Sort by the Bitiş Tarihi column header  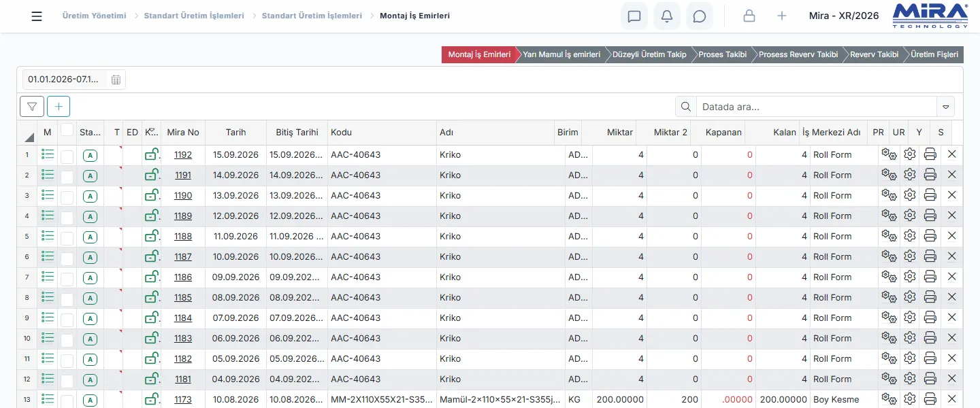click(x=297, y=133)
